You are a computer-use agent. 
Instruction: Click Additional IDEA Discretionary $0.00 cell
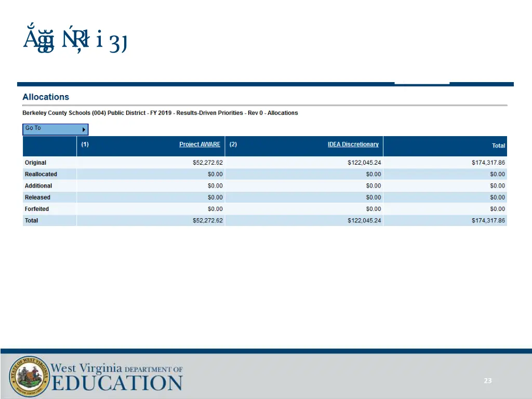click(x=373, y=185)
